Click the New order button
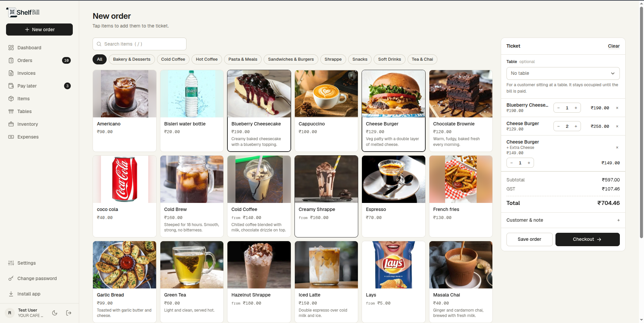The height and width of the screenshot is (323, 644). click(39, 30)
